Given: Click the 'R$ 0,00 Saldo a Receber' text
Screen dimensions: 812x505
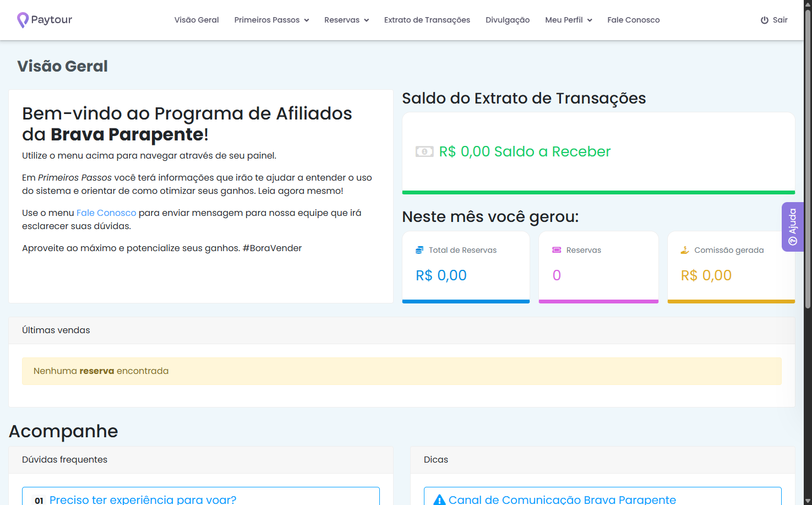Looking at the screenshot, I should (x=525, y=151).
